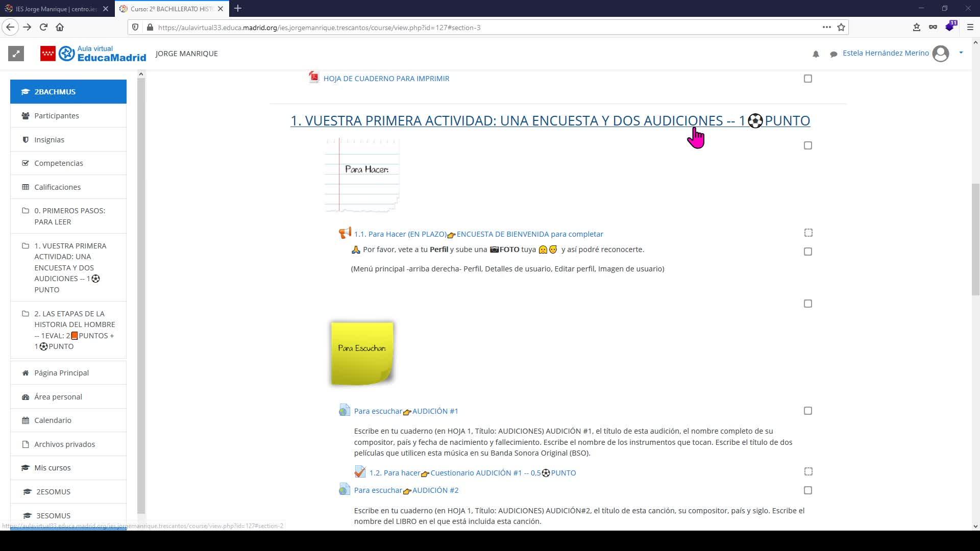Click the notifications bell icon
This screenshot has width=980, height=551.
(816, 54)
